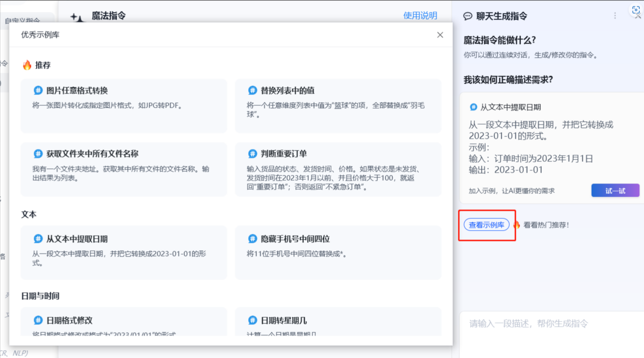The height and width of the screenshot is (358, 644).
Task: Click the 获取文件夹中所有文件名称 hash icon
Action: point(38,154)
